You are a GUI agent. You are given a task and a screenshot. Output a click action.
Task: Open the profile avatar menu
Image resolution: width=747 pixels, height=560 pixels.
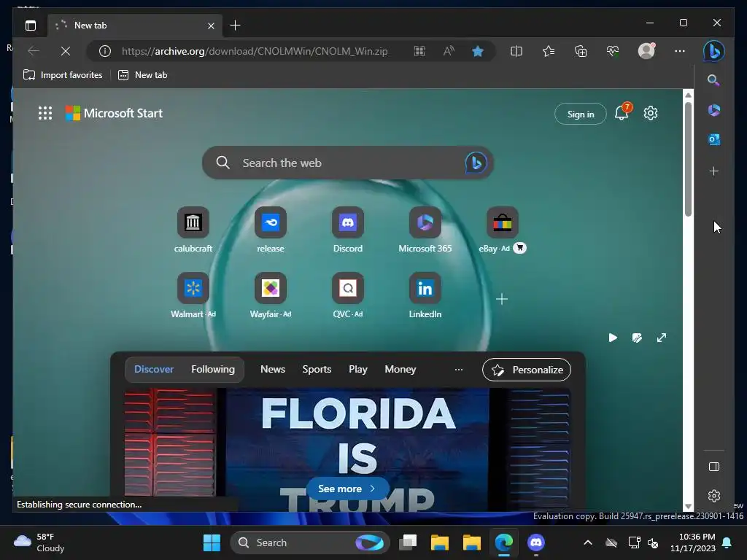(646, 50)
